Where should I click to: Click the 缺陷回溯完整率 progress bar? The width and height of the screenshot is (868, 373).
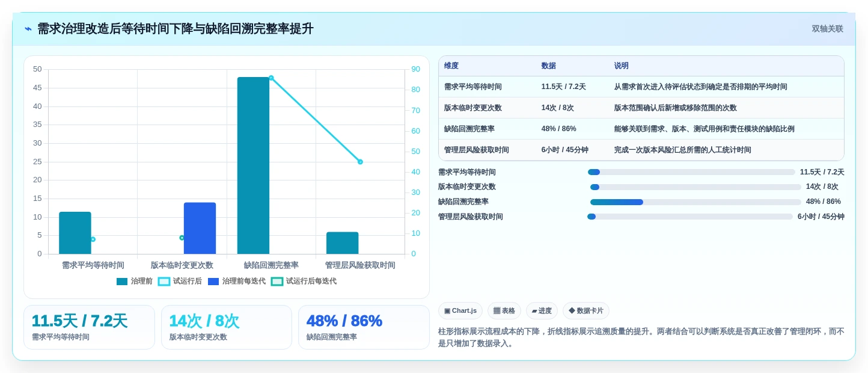coord(695,202)
